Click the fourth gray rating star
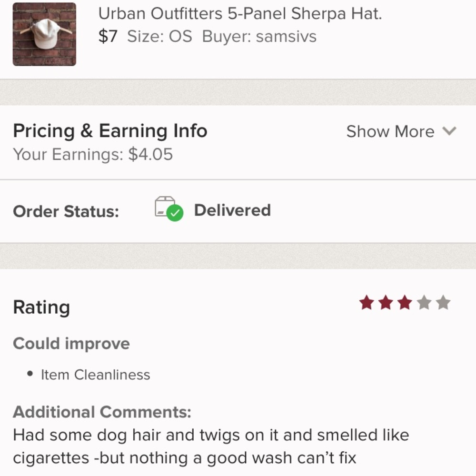 click(x=423, y=303)
